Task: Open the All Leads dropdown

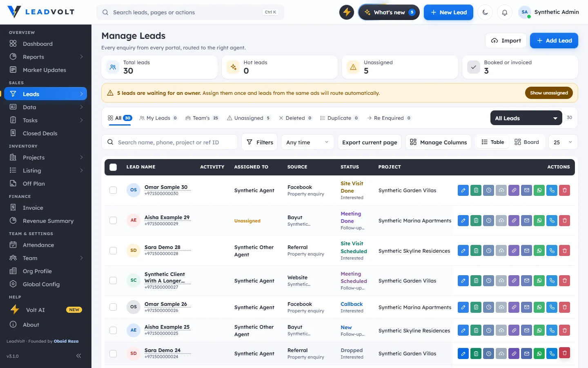Action: pos(526,118)
